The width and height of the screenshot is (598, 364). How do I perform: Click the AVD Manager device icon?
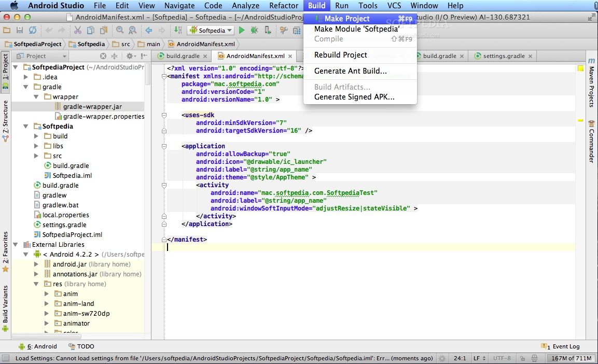click(268, 30)
